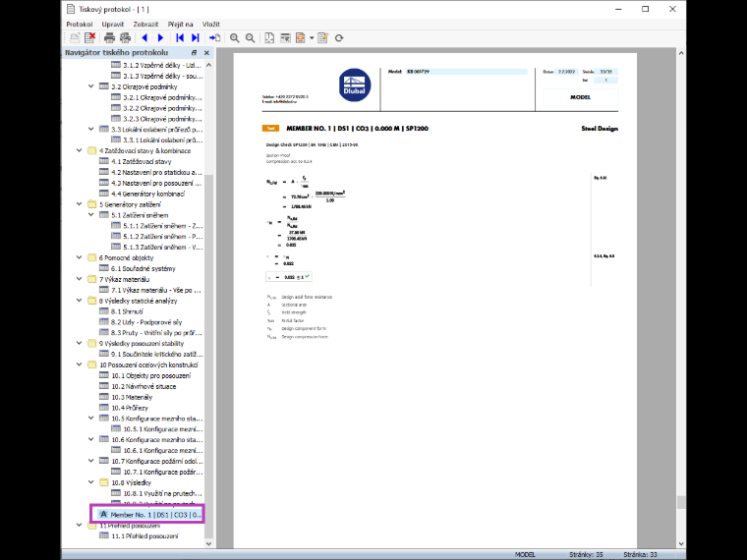
Task: Click the delete protocol icon with red X
Action: point(89,38)
